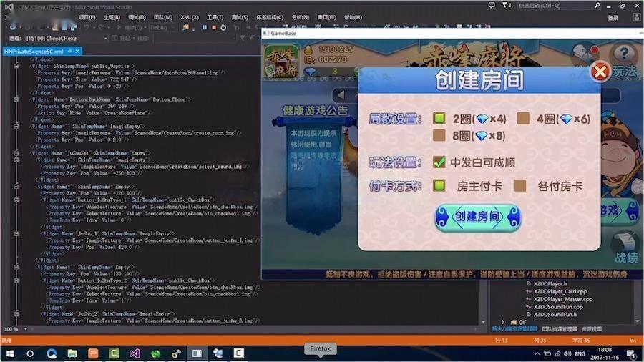
Task: Choose 各付房卡 payment method
Action: click(519, 185)
